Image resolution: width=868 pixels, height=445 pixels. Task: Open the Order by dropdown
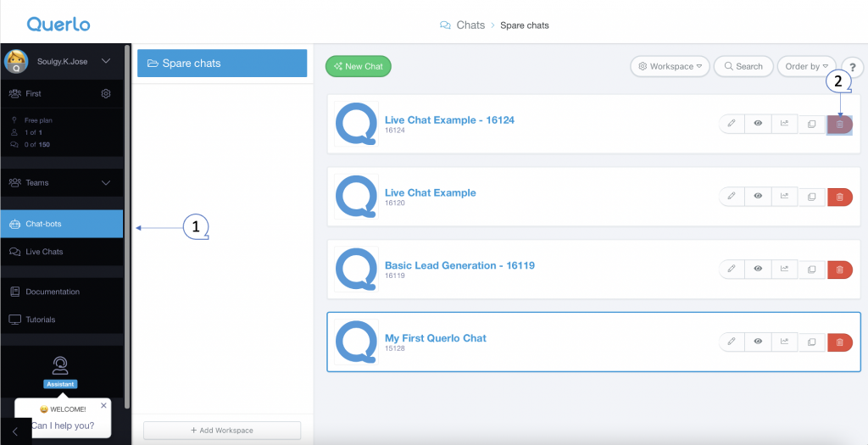pos(807,66)
